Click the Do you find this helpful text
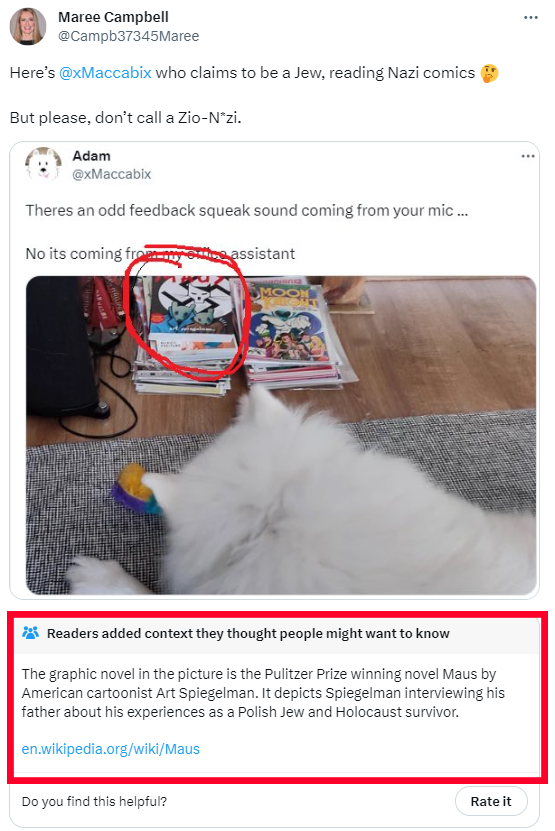 coord(94,801)
